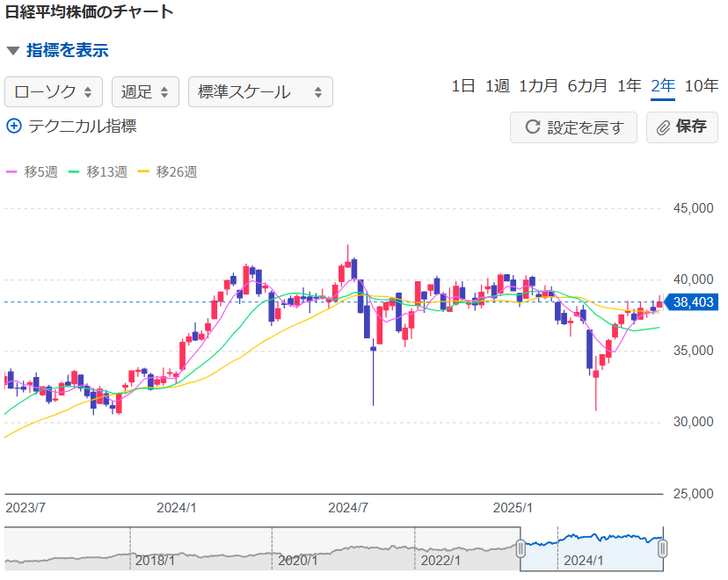Click the 設定を戻す reset button

(573, 127)
